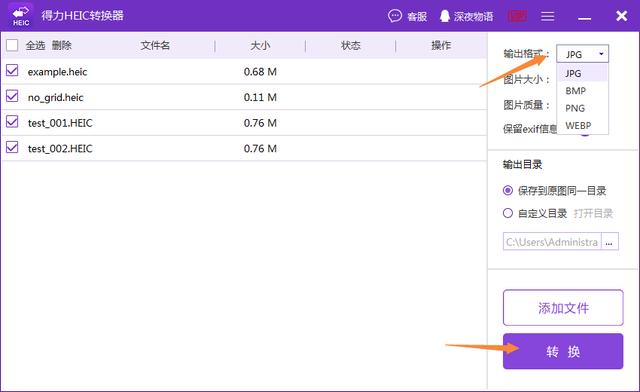The height and width of the screenshot is (392, 640).
Task: Choose JPG from the format list
Action: [x=582, y=74]
